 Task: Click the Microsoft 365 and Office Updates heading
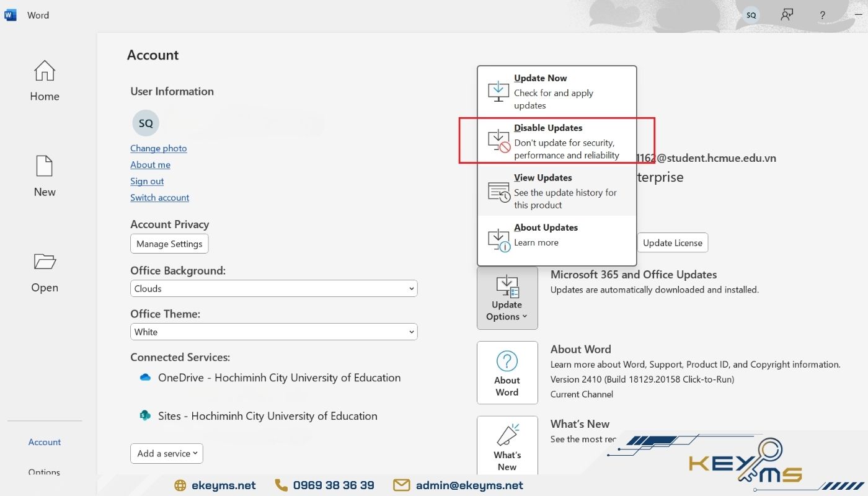634,275
